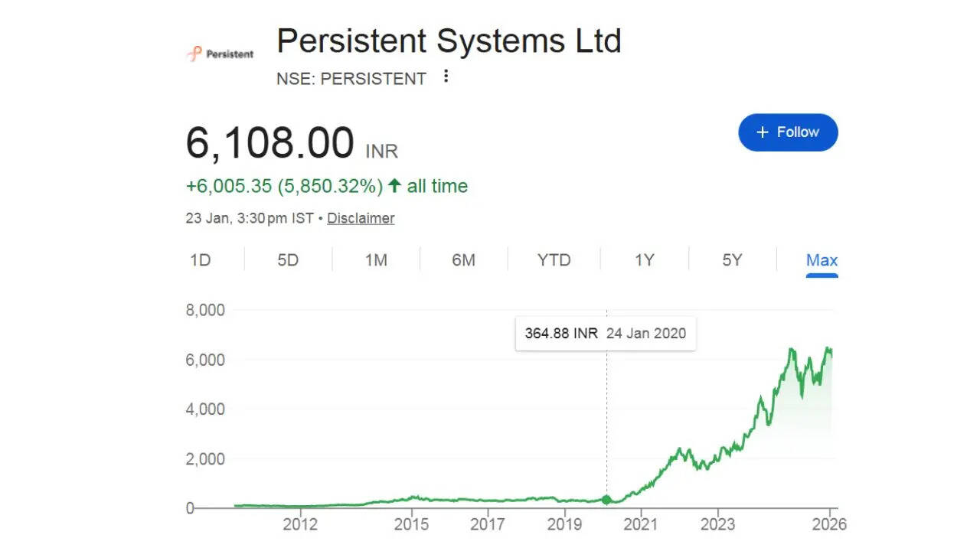Click the green data point marker on chart
980x551 pixels.
[x=607, y=500]
